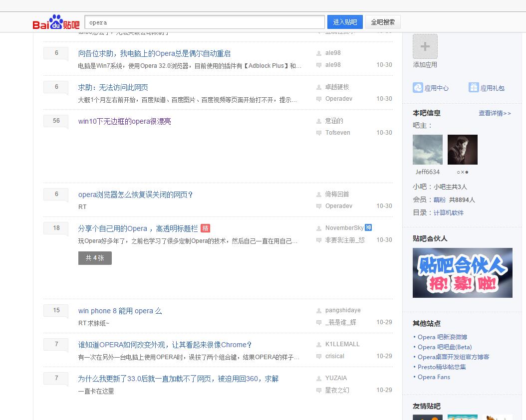The height and width of the screenshot is (420, 526).
Task: Click the author name pangshidaye
Action: pyautogui.click(x=343, y=310)
